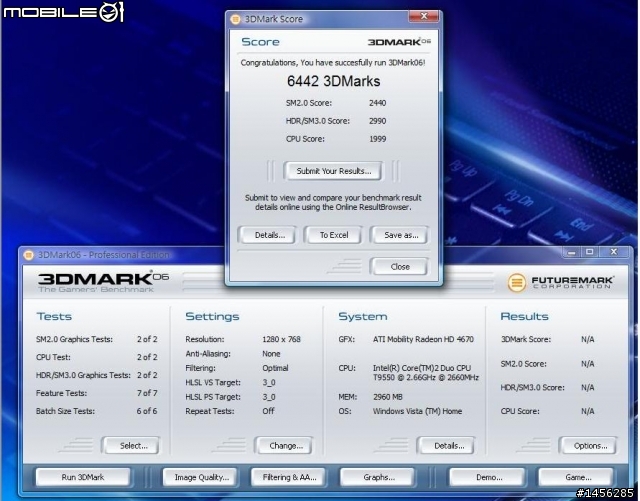This screenshot has width=640, height=501.
Task: Maximize the 3DMark06 main window
Action: pos(589,252)
